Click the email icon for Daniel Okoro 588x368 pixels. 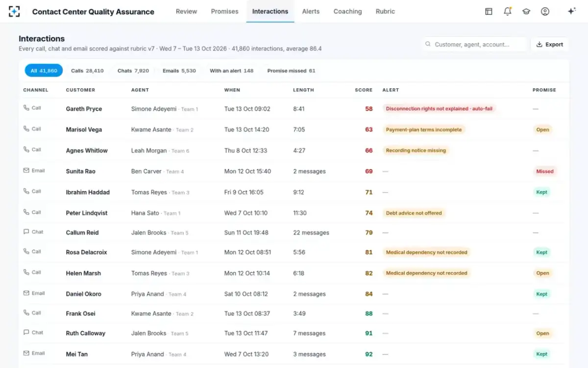pyautogui.click(x=26, y=293)
